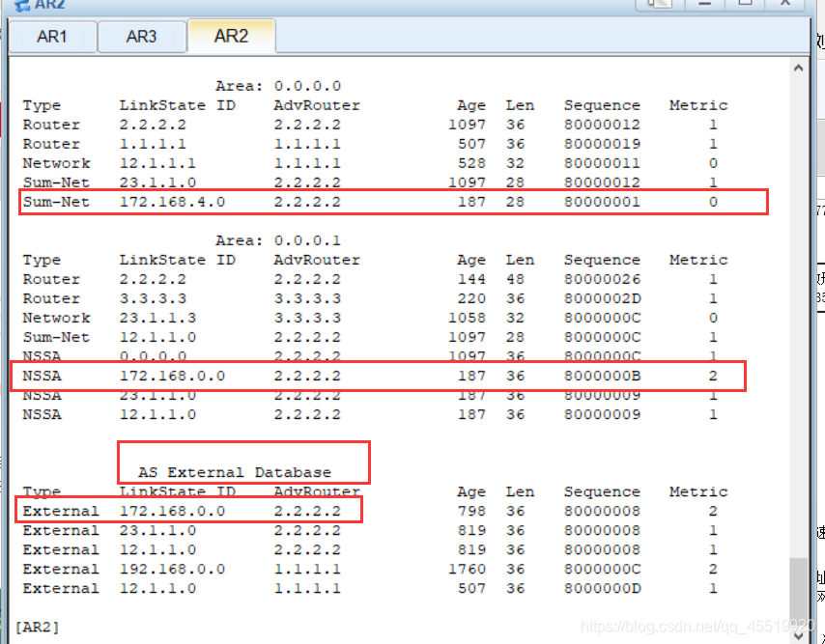825x644 pixels.
Task: Click sequence value 80000001
Action: tap(603, 202)
